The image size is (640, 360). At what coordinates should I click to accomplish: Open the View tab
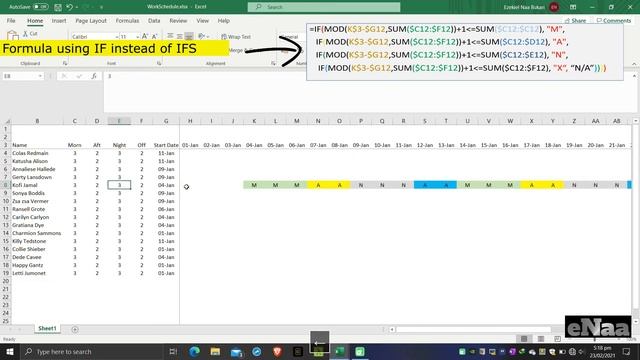(202, 20)
